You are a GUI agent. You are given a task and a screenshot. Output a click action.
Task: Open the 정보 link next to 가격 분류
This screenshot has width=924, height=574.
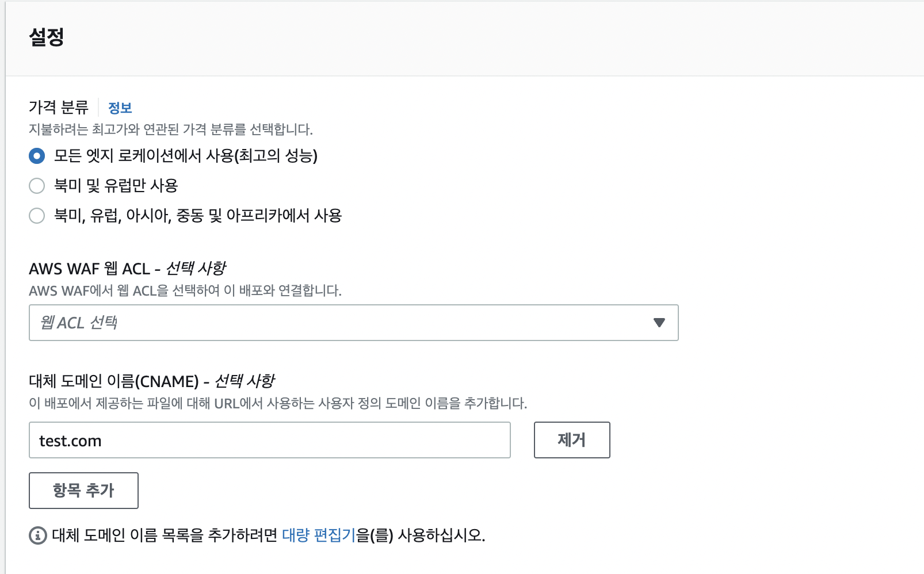(120, 108)
